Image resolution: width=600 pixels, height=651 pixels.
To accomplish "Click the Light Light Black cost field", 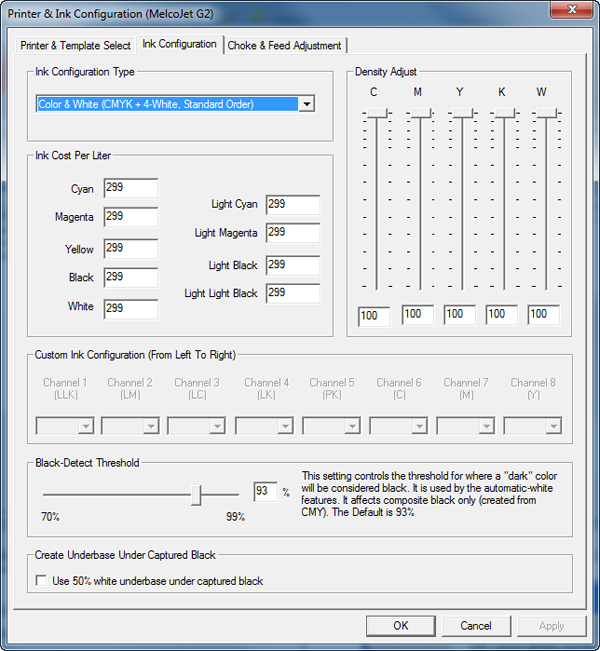I will (293, 294).
